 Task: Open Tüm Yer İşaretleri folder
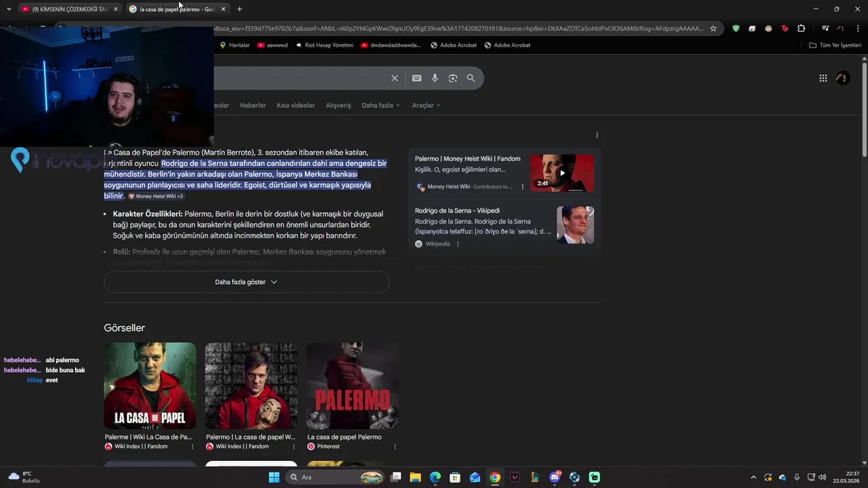835,45
